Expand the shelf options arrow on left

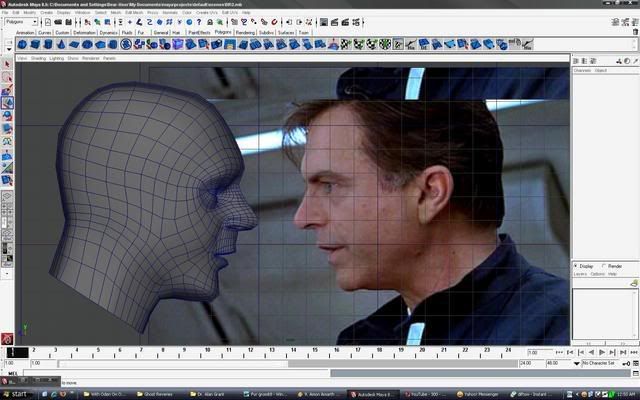9,49
